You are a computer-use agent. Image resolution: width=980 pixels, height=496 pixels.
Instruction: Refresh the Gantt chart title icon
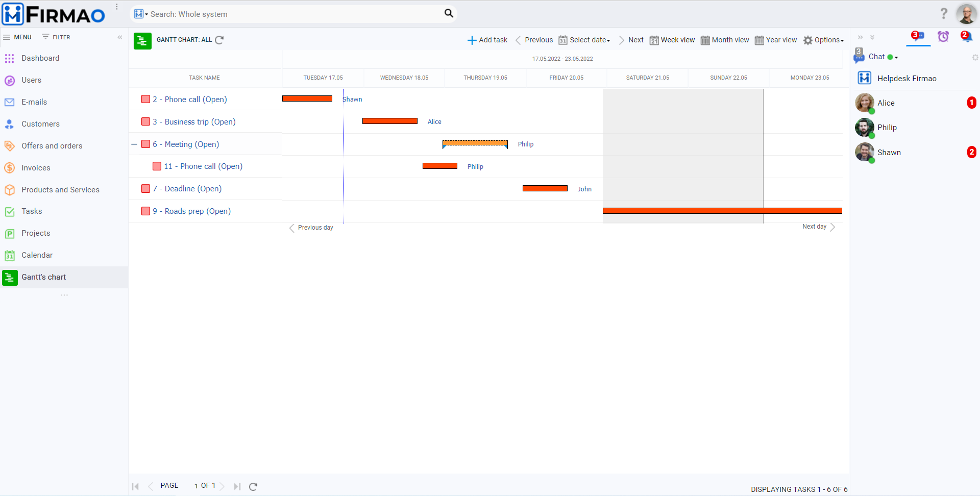coord(219,40)
